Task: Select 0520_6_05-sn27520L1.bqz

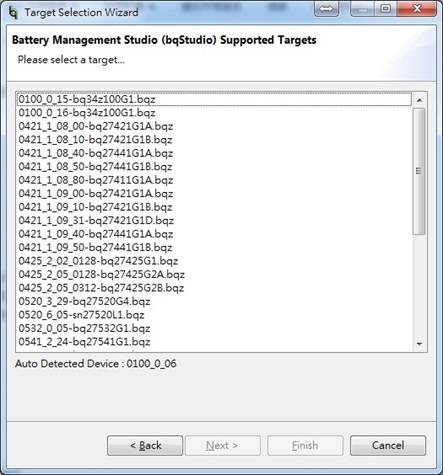Action: pyautogui.click(x=214, y=315)
